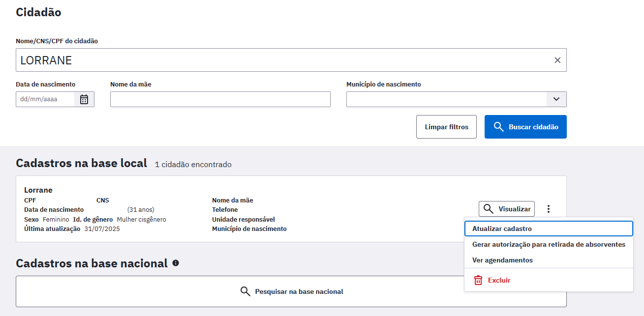Expand the Município de nascimento dropdown arrow
The width and height of the screenshot is (644, 316).
pos(556,99)
